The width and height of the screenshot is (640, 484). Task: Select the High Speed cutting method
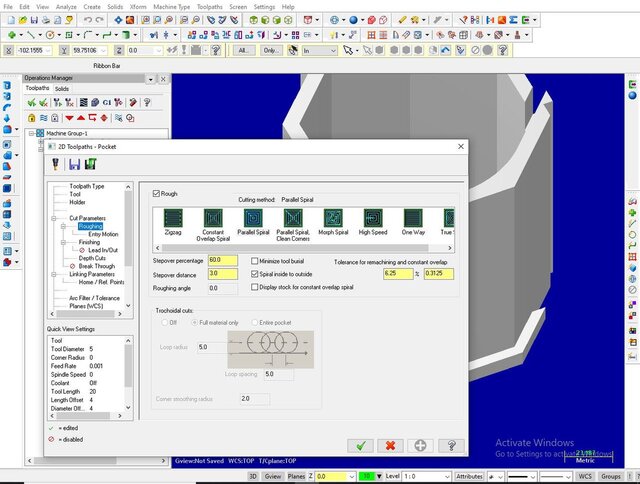(373, 218)
